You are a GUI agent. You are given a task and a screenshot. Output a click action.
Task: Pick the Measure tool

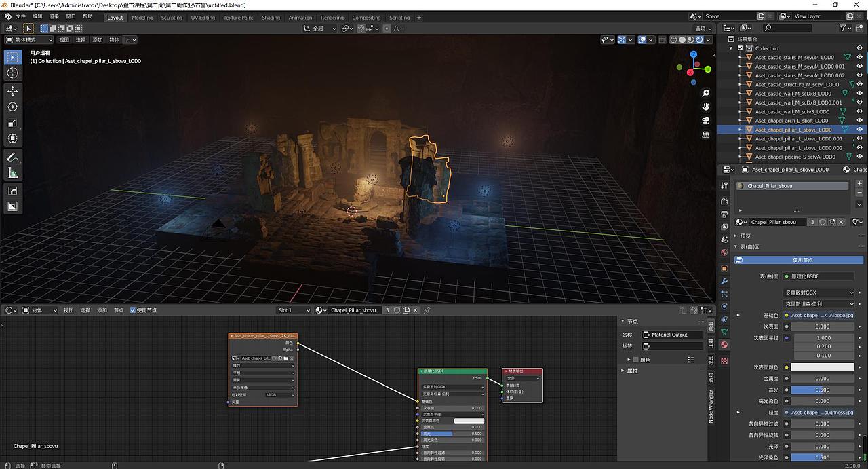[x=12, y=172]
